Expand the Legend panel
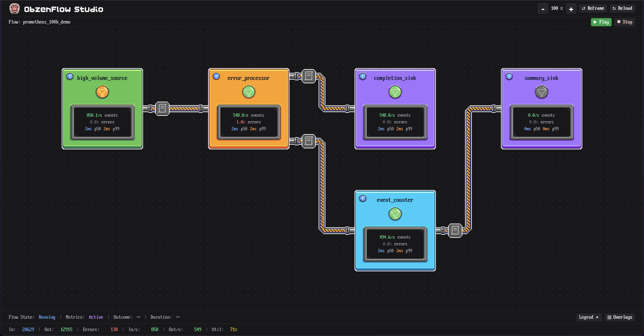 click(x=589, y=317)
